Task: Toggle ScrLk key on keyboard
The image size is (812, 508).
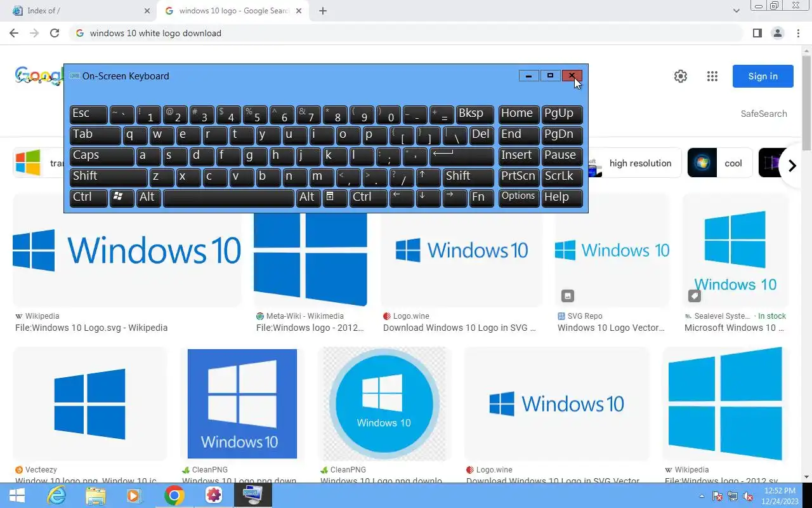Action: [562, 177]
